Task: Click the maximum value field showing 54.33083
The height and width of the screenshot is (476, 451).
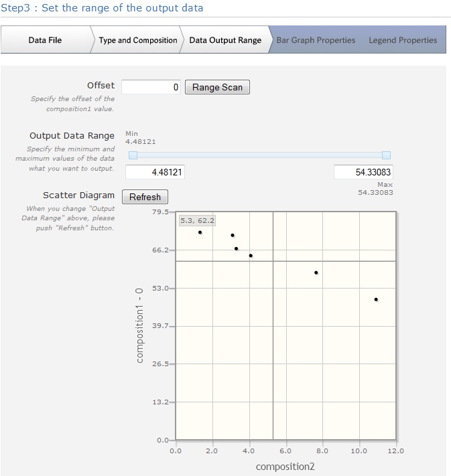Action: tap(363, 172)
